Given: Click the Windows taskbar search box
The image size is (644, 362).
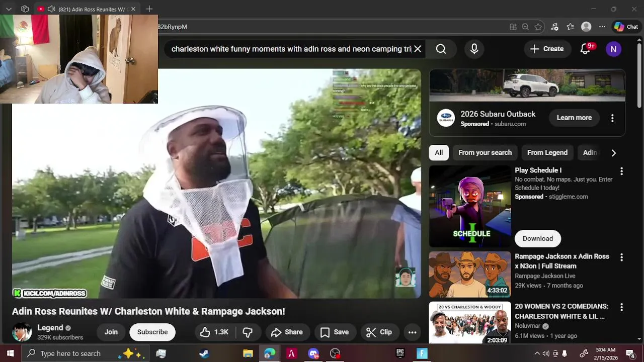Looking at the screenshot, I should [86, 353].
